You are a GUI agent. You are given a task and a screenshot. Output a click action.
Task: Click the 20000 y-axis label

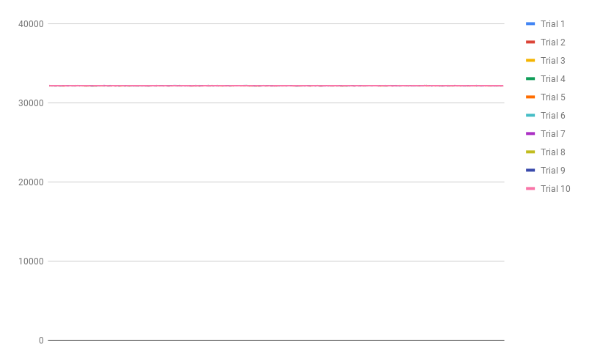pos(31,182)
